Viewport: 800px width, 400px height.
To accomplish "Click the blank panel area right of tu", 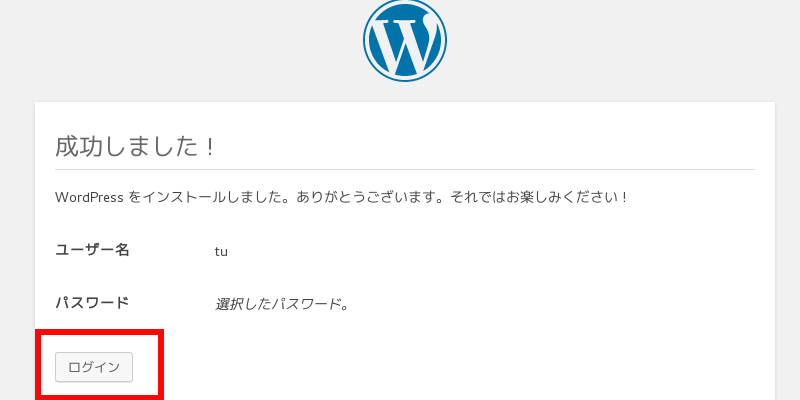I will point(500,251).
